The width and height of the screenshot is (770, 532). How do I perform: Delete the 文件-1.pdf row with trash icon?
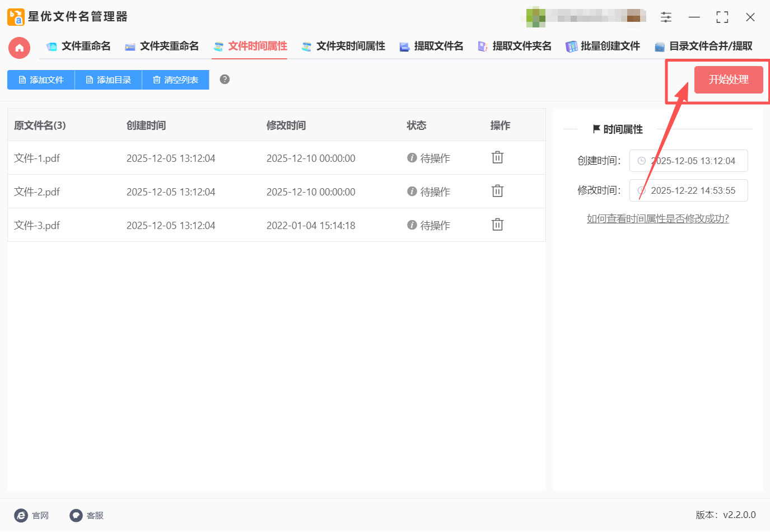[497, 158]
